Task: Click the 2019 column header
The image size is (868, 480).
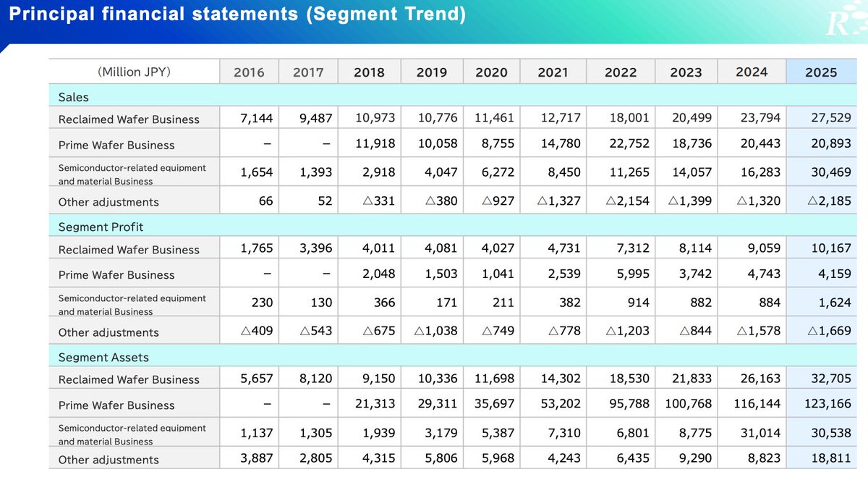Action: coord(432,72)
